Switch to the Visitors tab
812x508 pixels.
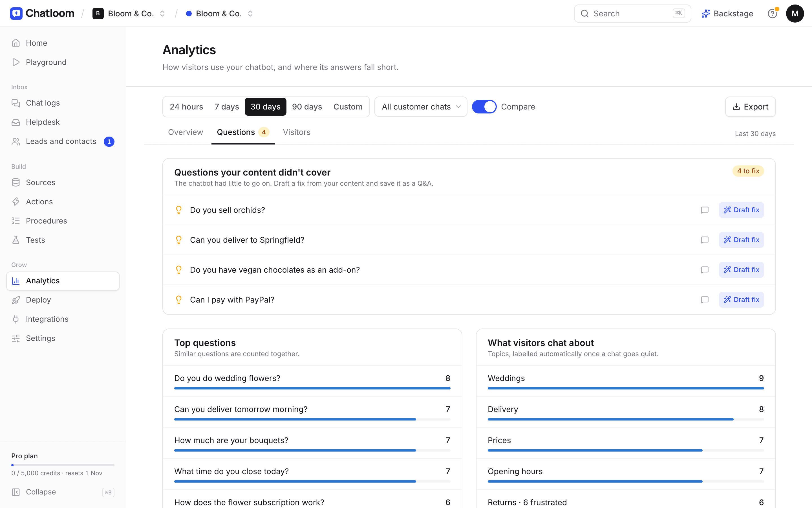[297, 132]
